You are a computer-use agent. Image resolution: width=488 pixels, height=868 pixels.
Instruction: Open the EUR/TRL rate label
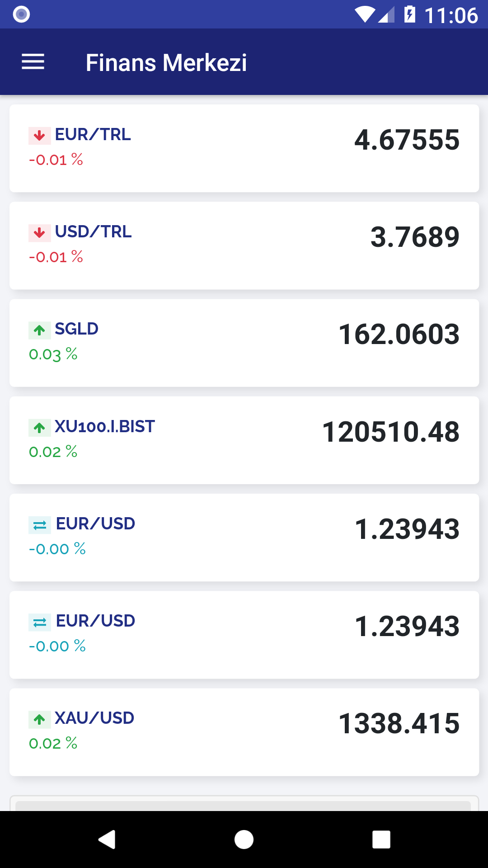93,134
